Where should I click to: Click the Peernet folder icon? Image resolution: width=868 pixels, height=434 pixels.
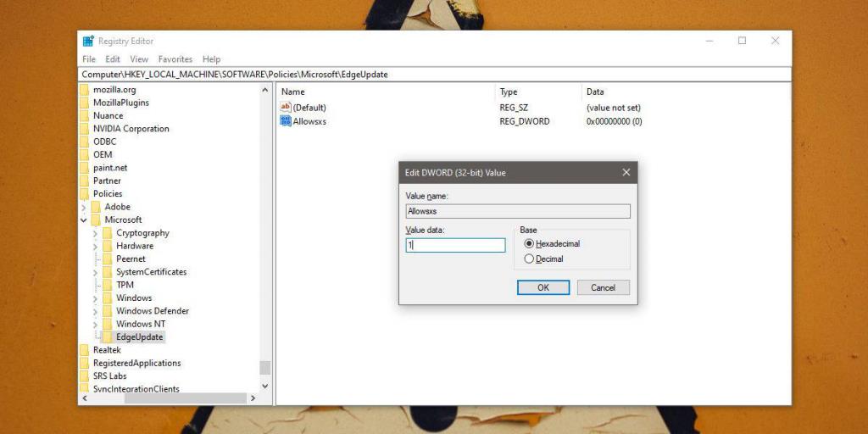[x=108, y=259]
